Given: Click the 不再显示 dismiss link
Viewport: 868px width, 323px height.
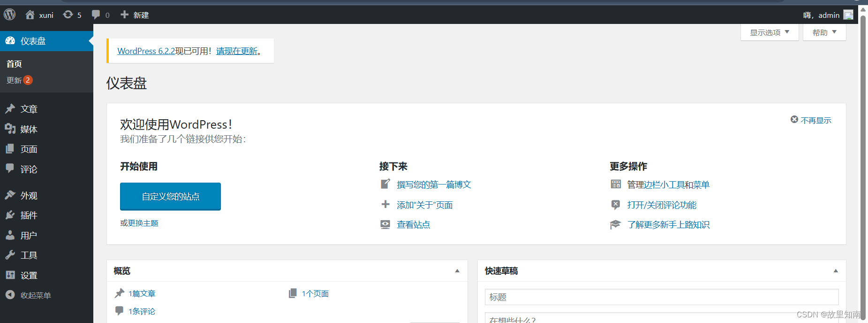Looking at the screenshot, I should click(816, 120).
